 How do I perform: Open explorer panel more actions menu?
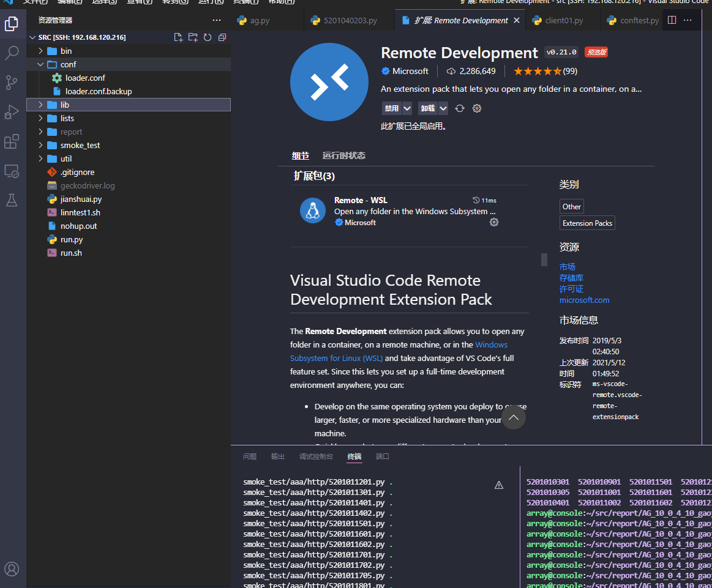[217, 20]
